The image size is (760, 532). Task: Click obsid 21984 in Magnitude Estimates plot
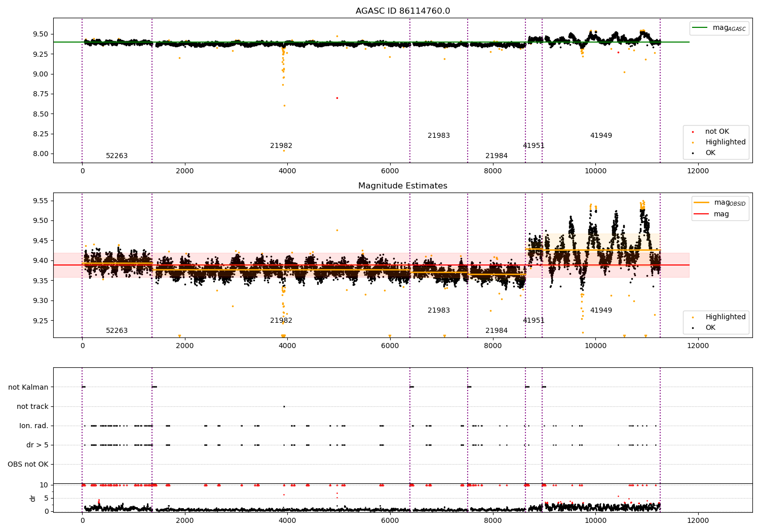(497, 331)
